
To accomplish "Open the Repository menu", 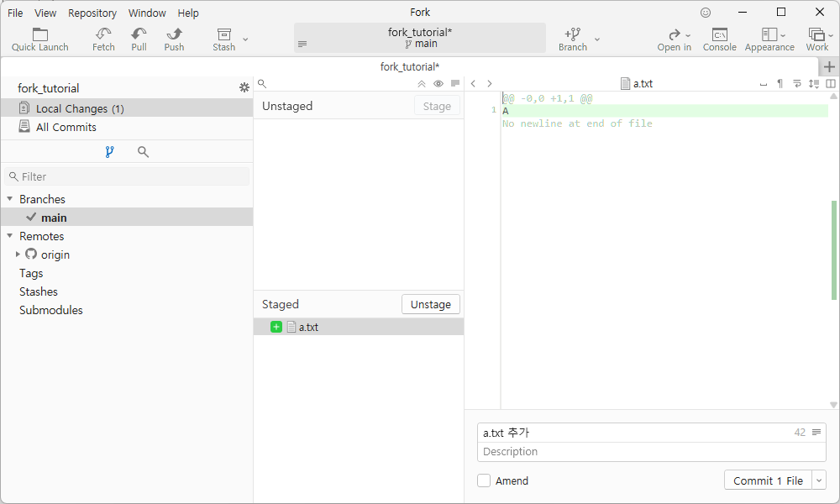I will pos(92,13).
